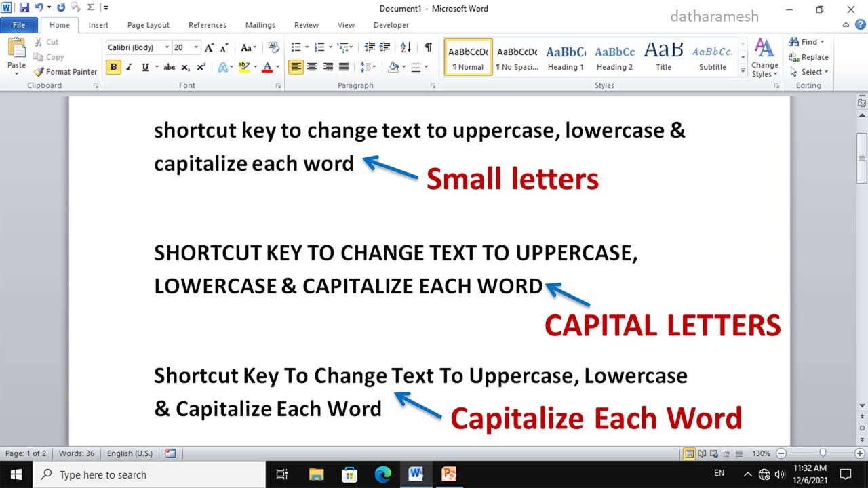Click the font color red A
868x488 pixels.
(x=267, y=67)
